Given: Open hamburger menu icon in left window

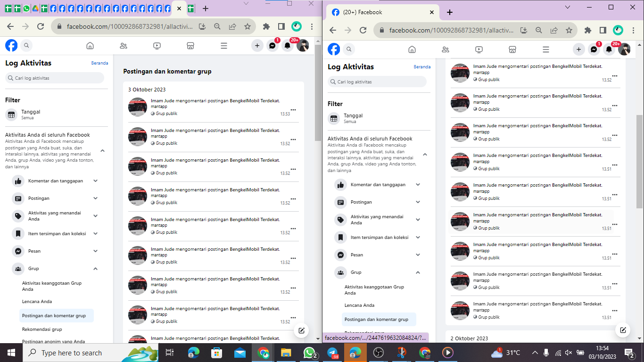Looking at the screenshot, I should 224,46.
